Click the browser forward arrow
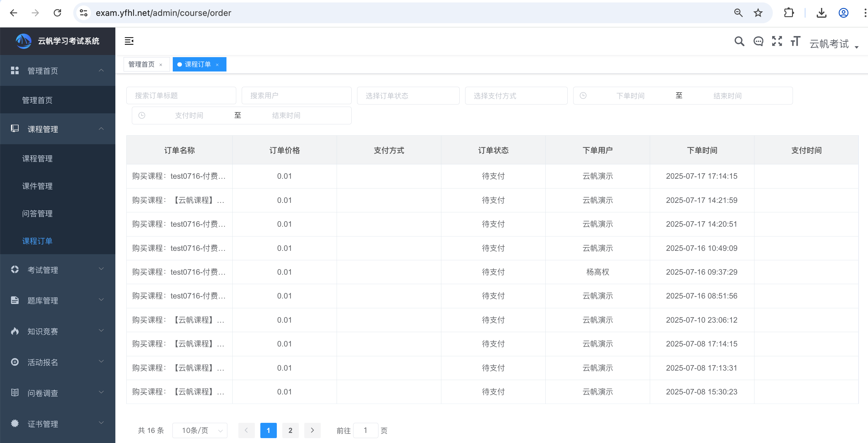The height and width of the screenshot is (443, 868). [35, 13]
